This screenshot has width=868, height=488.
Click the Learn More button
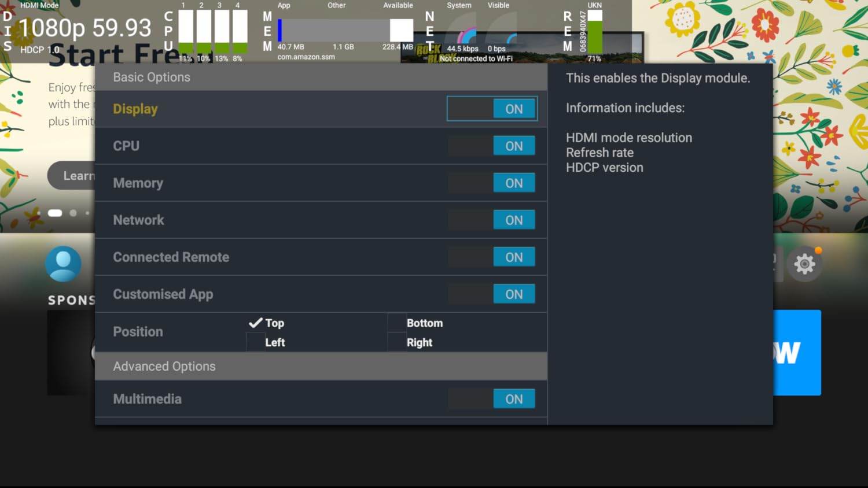(x=75, y=175)
